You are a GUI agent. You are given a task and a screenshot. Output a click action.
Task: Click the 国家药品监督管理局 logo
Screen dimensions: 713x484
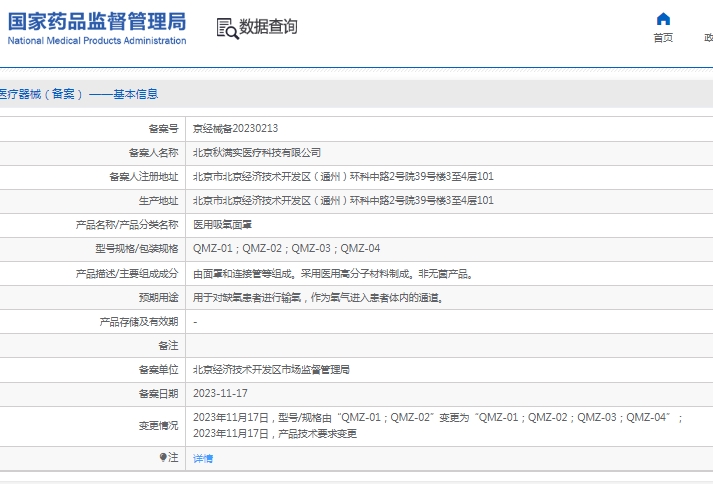click(97, 21)
